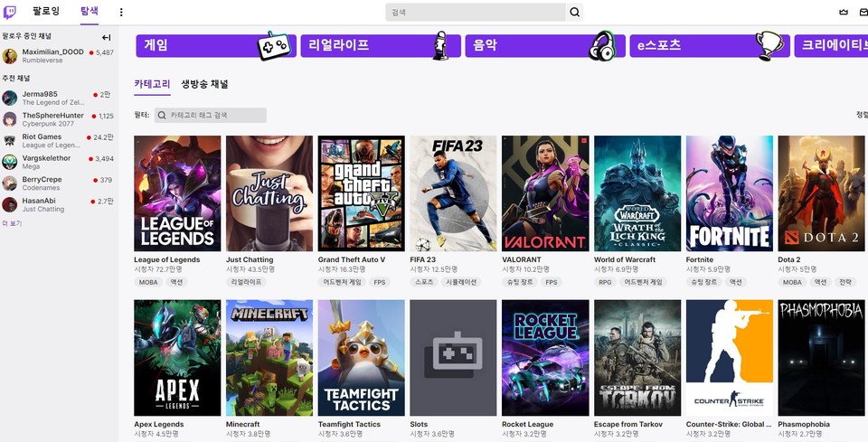Click the League of Legends title link

(x=166, y=259)
